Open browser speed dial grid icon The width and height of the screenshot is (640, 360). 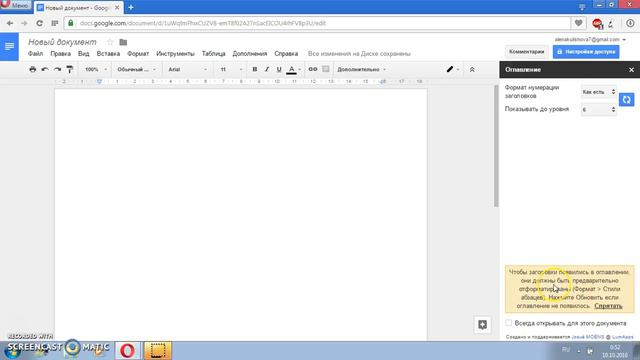[x=54, y=23]
